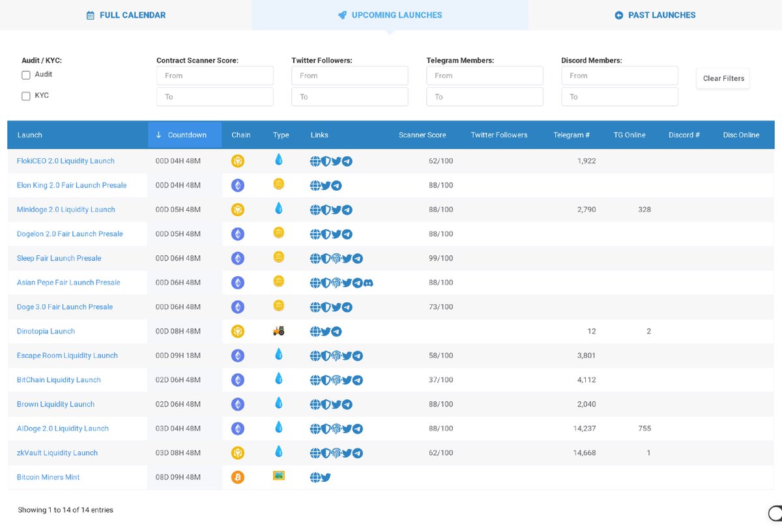Click Discord Members From field
The image size is (782, 532).
pyautogui.click(x=620, y=76)
